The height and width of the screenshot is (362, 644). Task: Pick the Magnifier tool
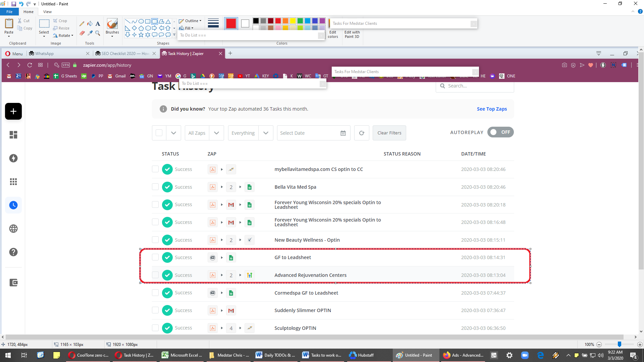[98, 33]
